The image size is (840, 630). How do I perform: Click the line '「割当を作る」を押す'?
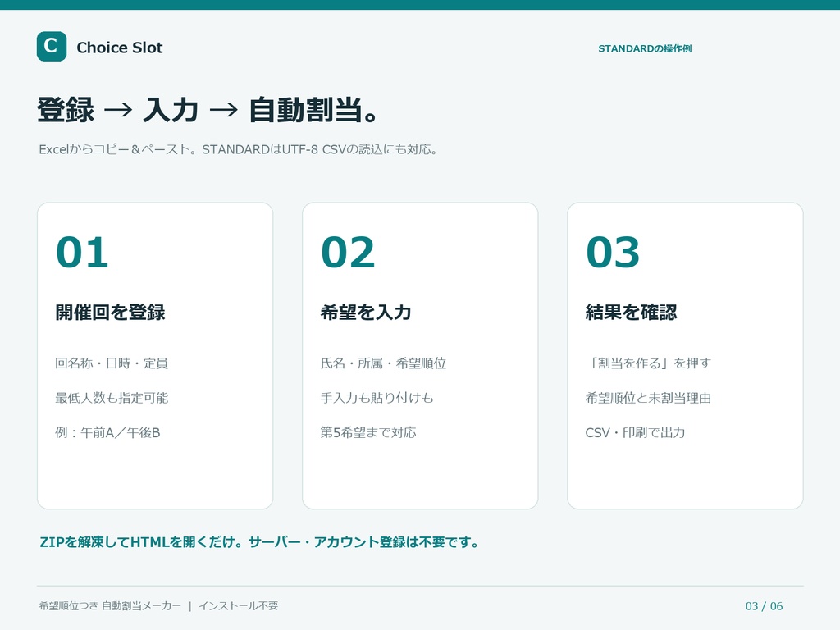coord(648,363)
